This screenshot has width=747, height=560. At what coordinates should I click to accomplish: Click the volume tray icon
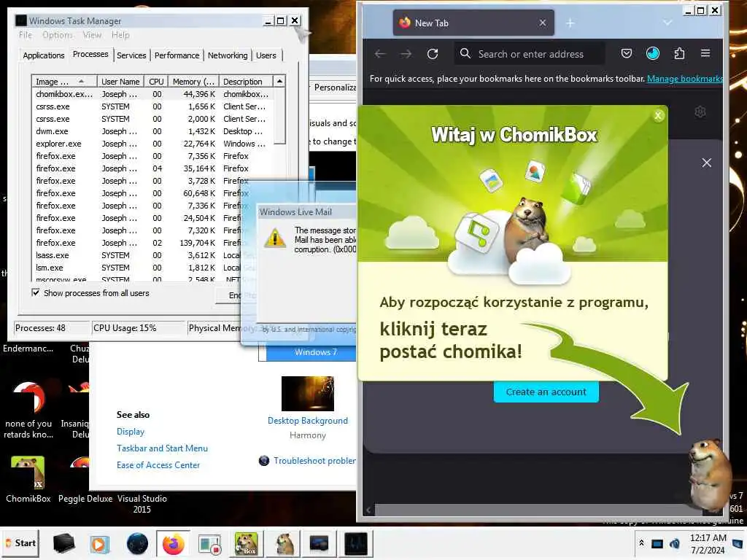675,543
